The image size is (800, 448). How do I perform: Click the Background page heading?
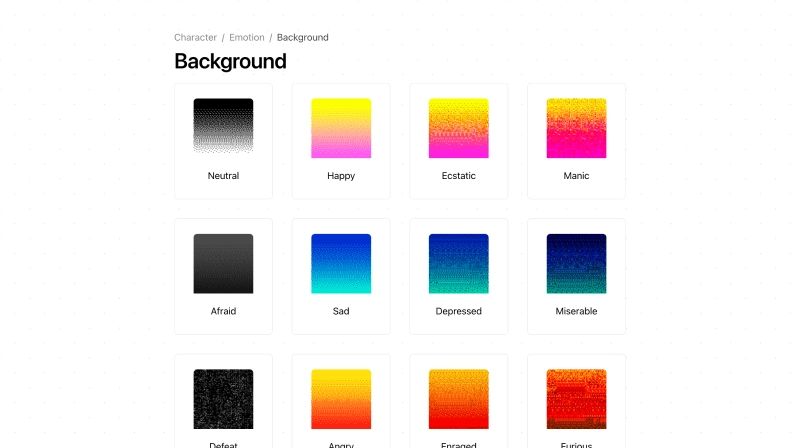click(x=230, y=61)
